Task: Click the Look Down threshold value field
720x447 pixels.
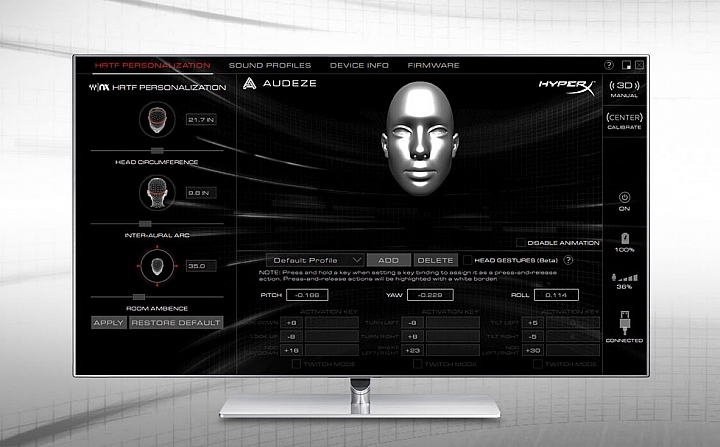Action: [x=291, y=323]
